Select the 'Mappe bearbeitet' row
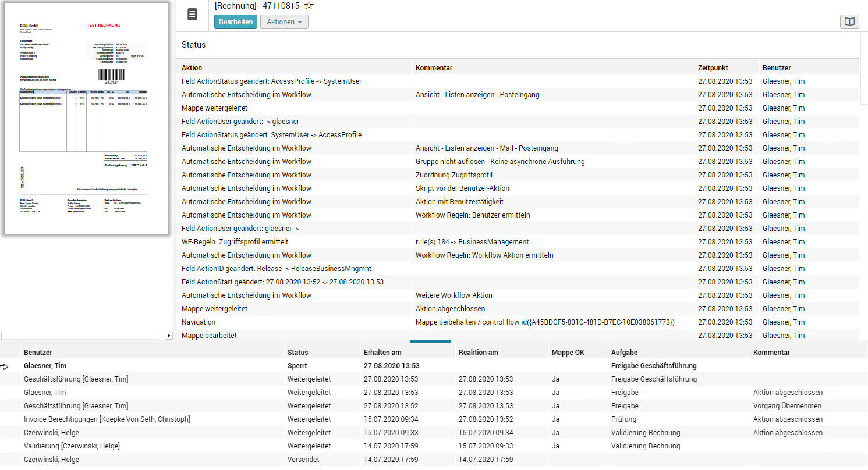The image size is (868, 470). coord(518,336)
